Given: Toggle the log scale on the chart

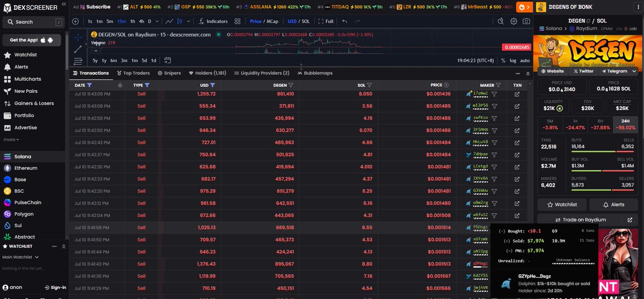Looking at the screenshot, I should (513, 61).
